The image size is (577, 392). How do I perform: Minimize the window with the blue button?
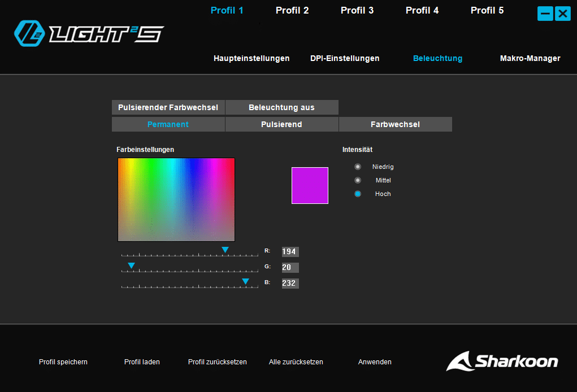coord(545,14)
